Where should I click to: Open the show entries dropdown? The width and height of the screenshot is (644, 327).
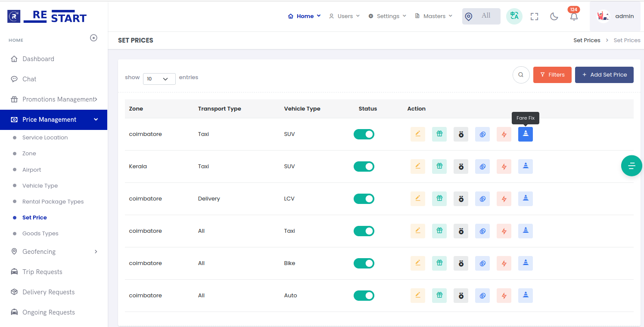(159, 79)
